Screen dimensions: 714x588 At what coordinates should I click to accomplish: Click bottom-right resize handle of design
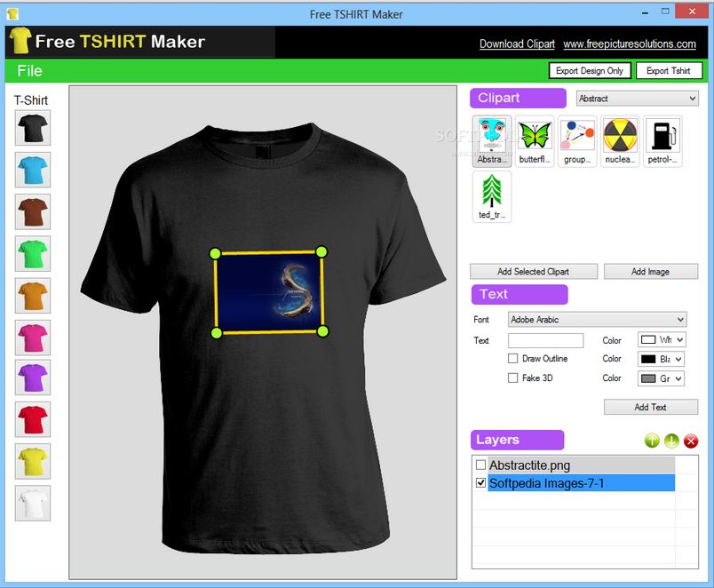click(322, 331)
